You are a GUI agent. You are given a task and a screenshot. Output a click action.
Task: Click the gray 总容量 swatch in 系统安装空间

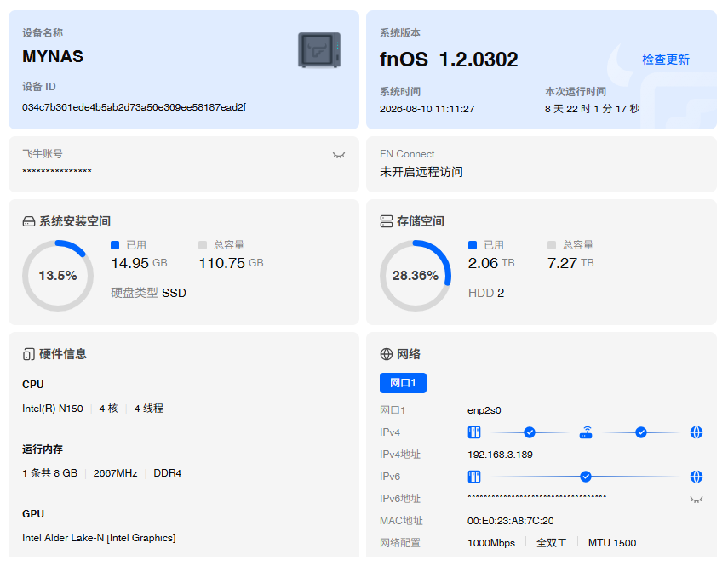click(x=203, y=245)
